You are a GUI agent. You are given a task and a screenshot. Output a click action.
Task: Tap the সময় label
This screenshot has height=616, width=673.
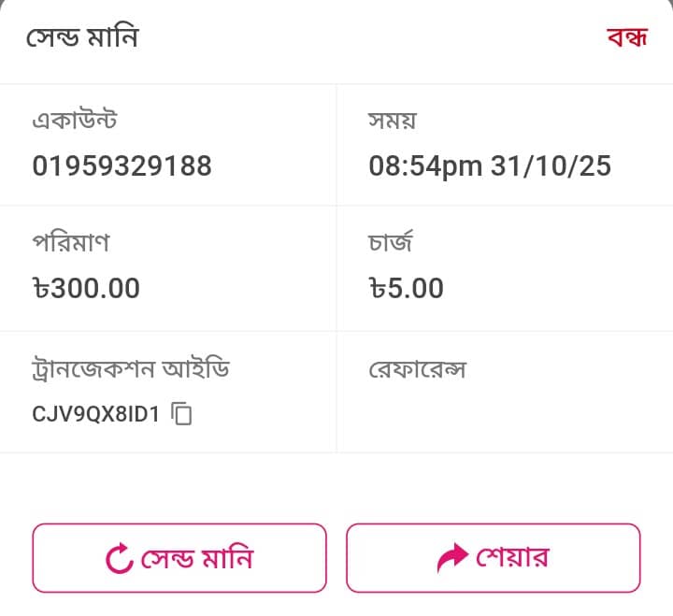[x=393, y=121]
